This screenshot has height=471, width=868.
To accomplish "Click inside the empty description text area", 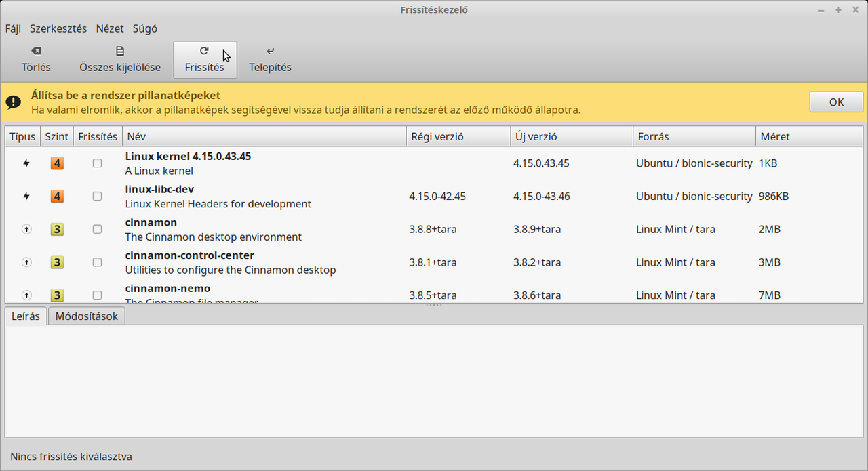I will tap(434, 381).
